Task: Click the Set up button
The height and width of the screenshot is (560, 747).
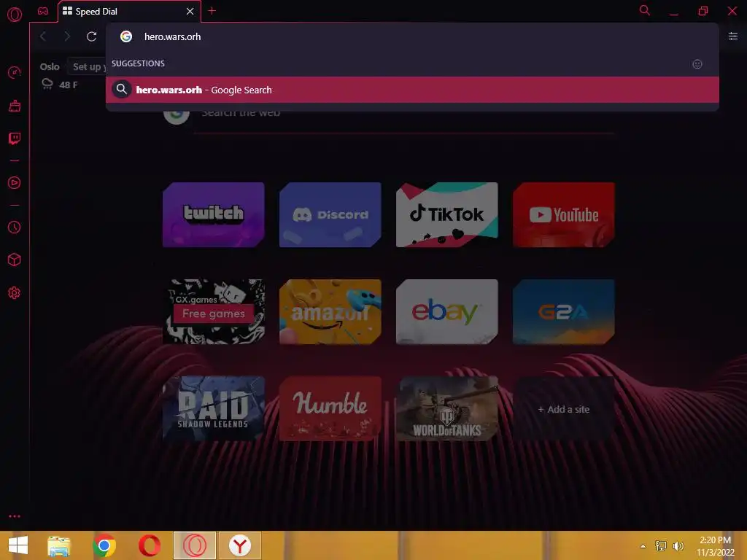Action: 87,66
